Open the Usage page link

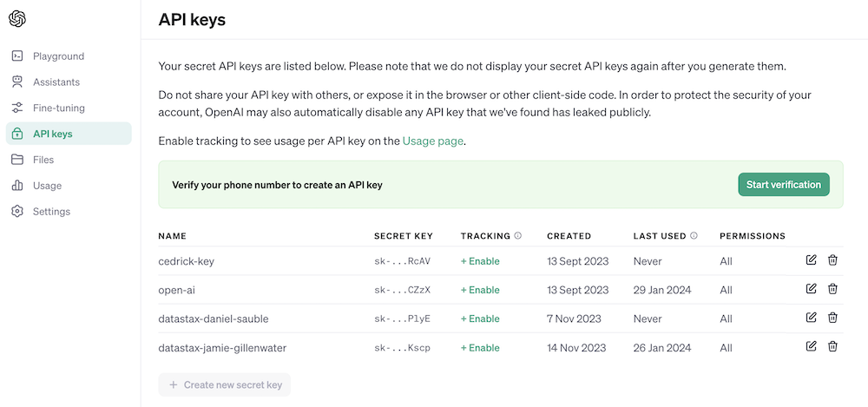pyautogui.click(x=432, y=141)
